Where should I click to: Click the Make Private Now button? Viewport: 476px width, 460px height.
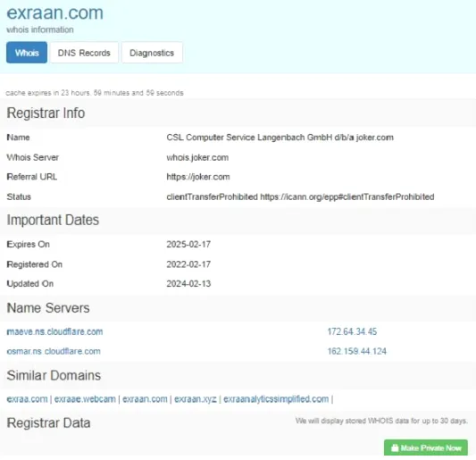click(426, 447)
